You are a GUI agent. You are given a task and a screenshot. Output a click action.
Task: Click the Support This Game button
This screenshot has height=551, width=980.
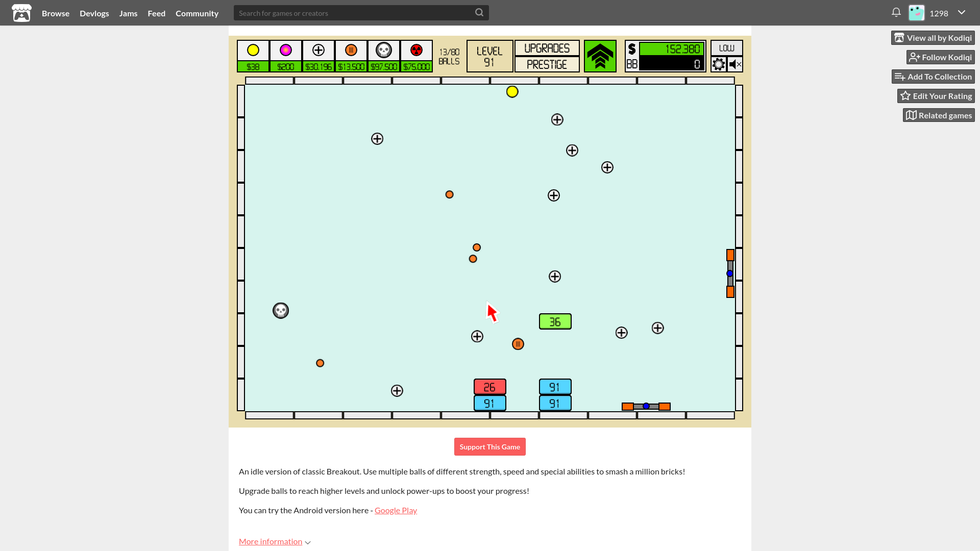click(x=490, y=446)
